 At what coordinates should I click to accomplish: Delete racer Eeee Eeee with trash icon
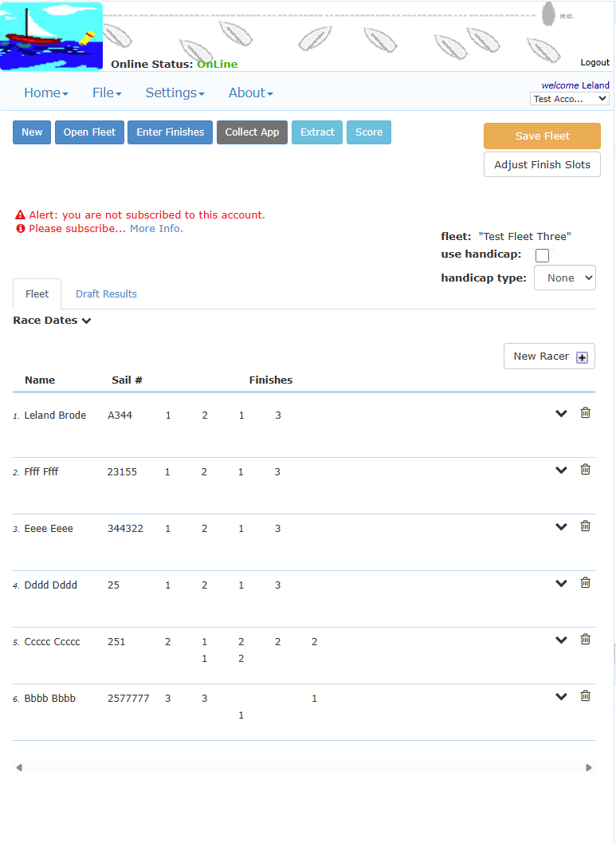tap(586, 526)
